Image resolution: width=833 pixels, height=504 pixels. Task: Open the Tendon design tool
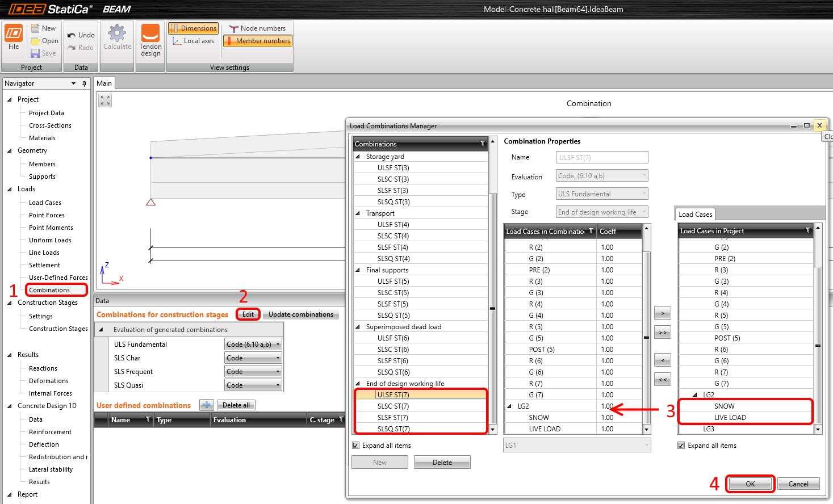150,33
